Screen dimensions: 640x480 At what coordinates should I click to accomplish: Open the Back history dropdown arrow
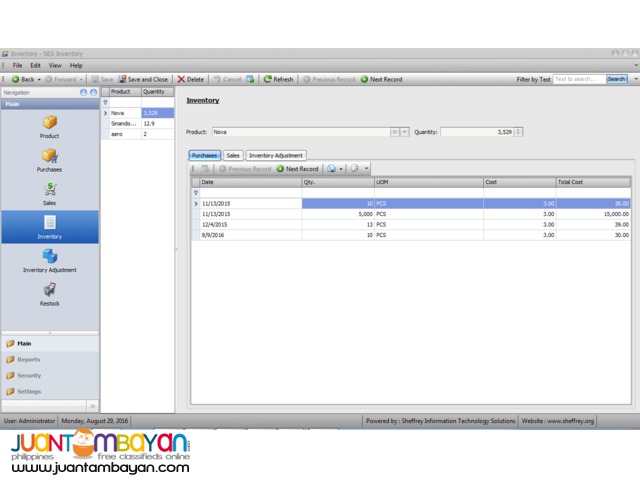point(39,80)
